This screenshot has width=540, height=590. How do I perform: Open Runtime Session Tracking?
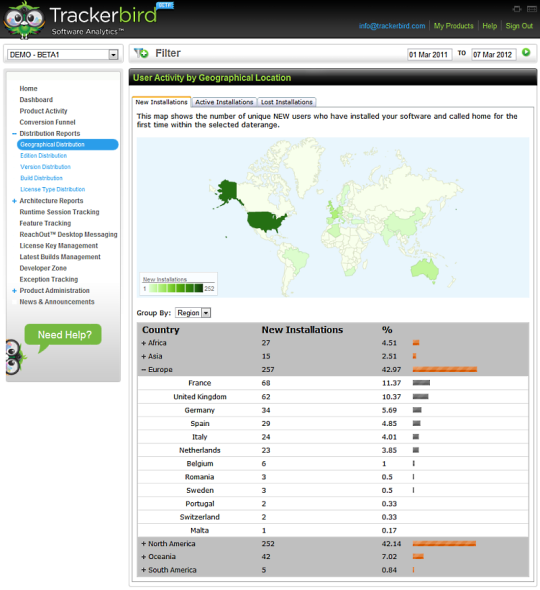pyautogui.click(x=59, y=212)
